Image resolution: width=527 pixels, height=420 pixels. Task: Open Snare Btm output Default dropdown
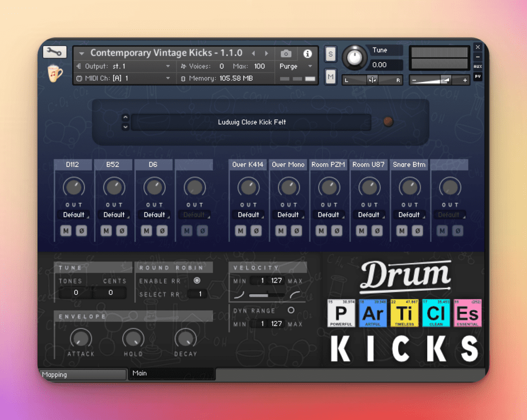point(409,215)
